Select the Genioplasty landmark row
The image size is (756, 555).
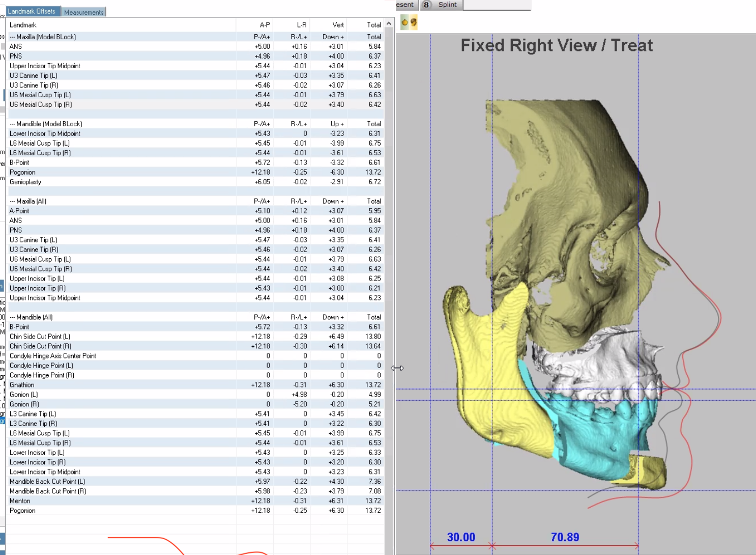(x=195, y=182)
